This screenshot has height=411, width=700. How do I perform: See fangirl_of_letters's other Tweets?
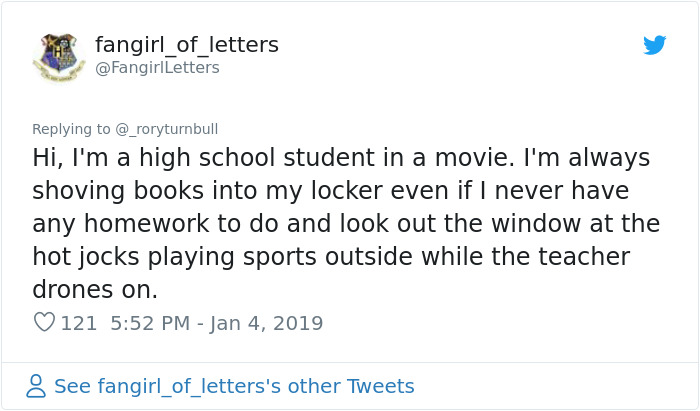(x=233, y=386)
